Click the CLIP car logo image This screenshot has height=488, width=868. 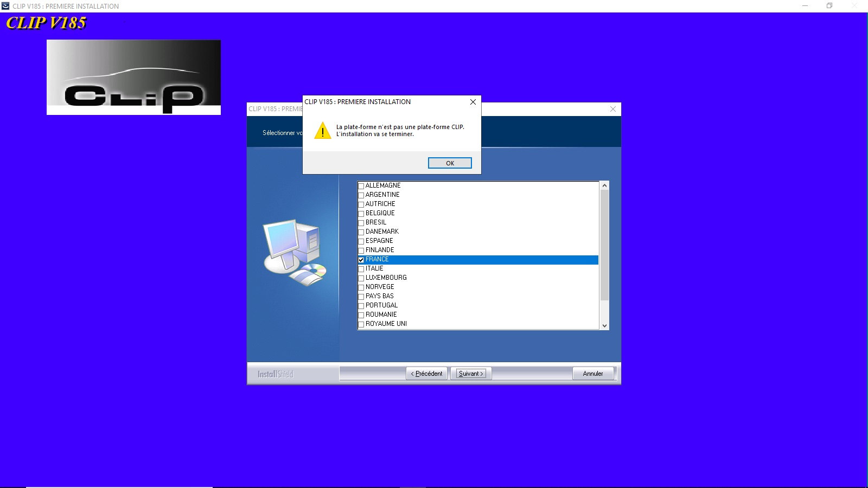click(x=133, y=77)
